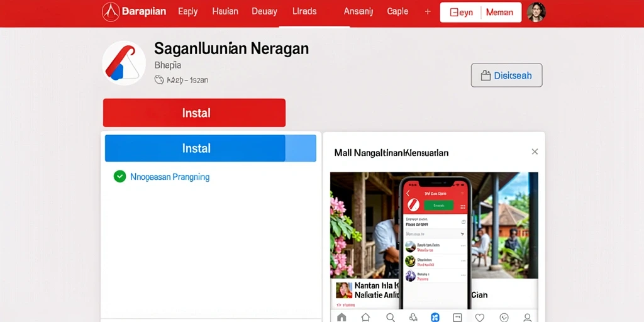Click the green checkmark next to Nnogeasan Prangning
This screenshot has height=322, width=644.
coord(119,177)
